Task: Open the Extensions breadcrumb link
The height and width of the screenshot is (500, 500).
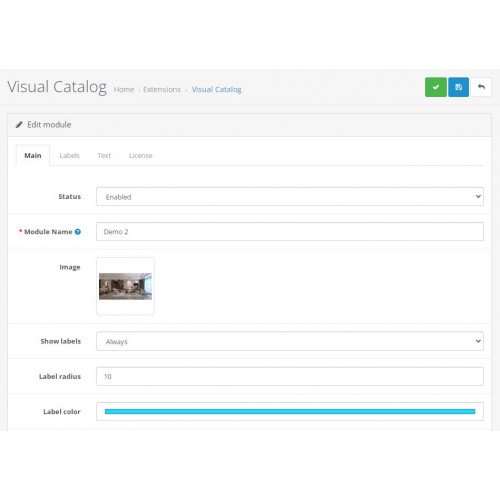Action: click(162, 89)
